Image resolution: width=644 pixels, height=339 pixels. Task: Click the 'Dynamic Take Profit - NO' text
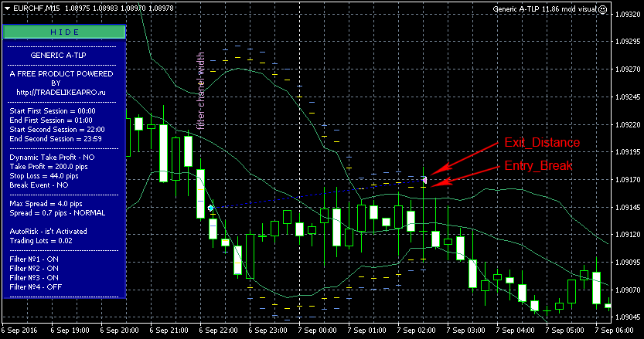[52, 158]
